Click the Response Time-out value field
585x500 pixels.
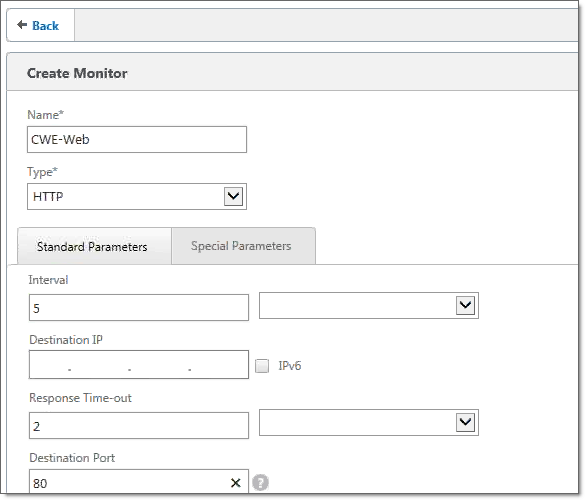pyautogui.click(x=139, y=425)
